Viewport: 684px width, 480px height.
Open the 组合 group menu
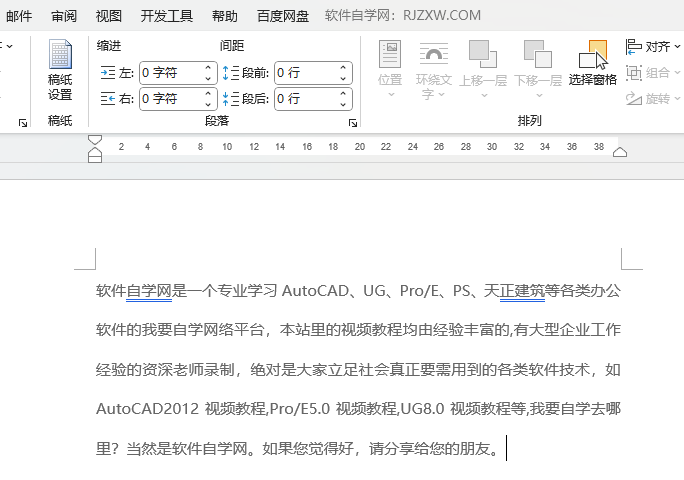[653, 72]
